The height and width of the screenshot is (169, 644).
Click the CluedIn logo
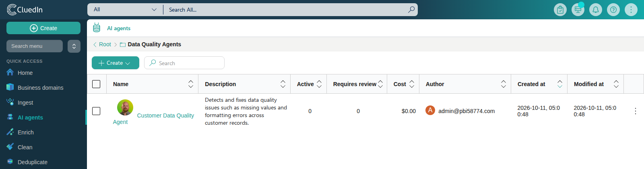tap(25, 10)
